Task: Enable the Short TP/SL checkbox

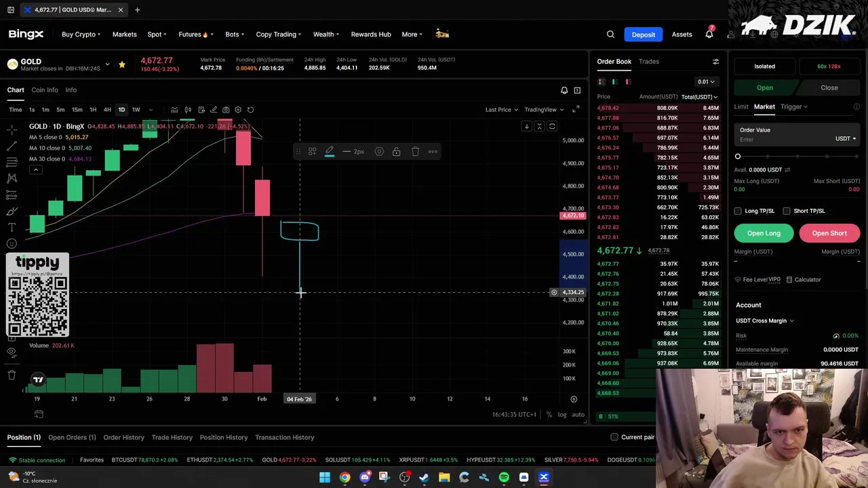Action: 787,211
